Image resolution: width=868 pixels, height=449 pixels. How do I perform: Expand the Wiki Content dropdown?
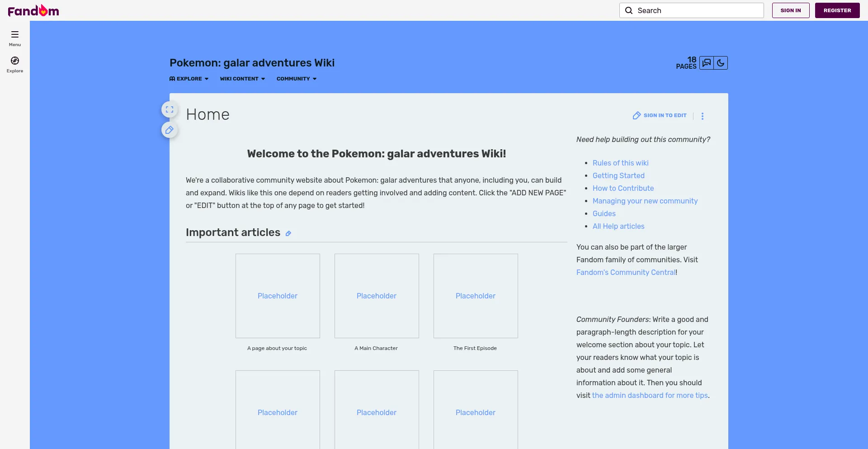(242, 79)
